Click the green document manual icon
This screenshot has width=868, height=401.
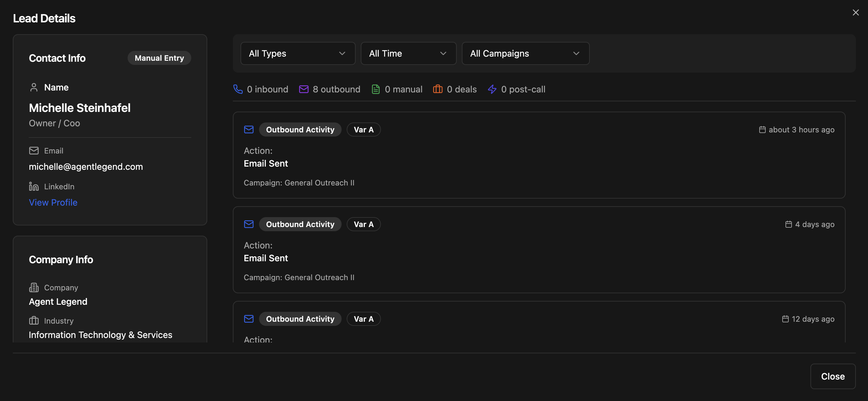pyautogui.click(x=375, y=89)
